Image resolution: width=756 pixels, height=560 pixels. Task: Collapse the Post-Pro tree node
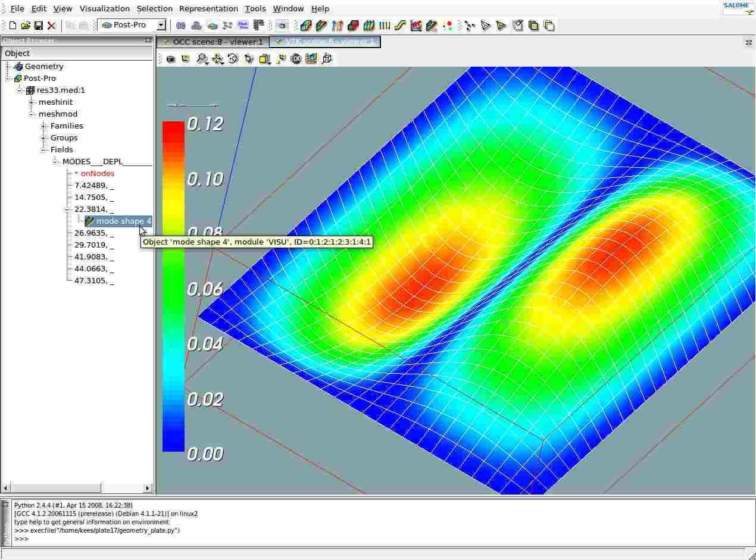(8, 78)
